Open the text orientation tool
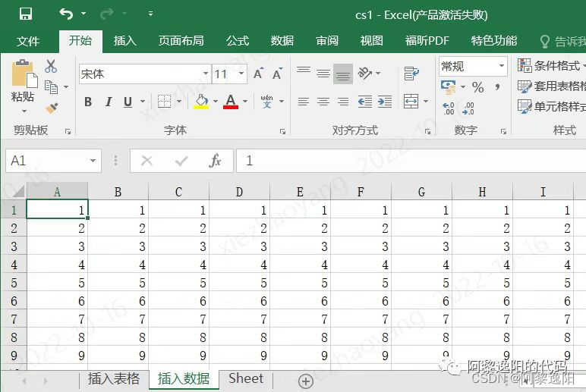Viewport: 586px width, 392px height. (x=365, y=74)
